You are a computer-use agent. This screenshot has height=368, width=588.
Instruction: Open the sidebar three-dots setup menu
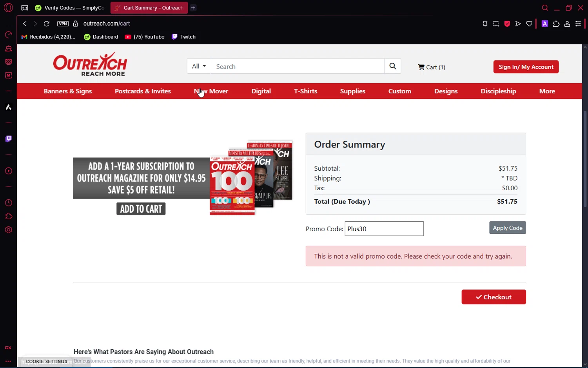[8, 361]
